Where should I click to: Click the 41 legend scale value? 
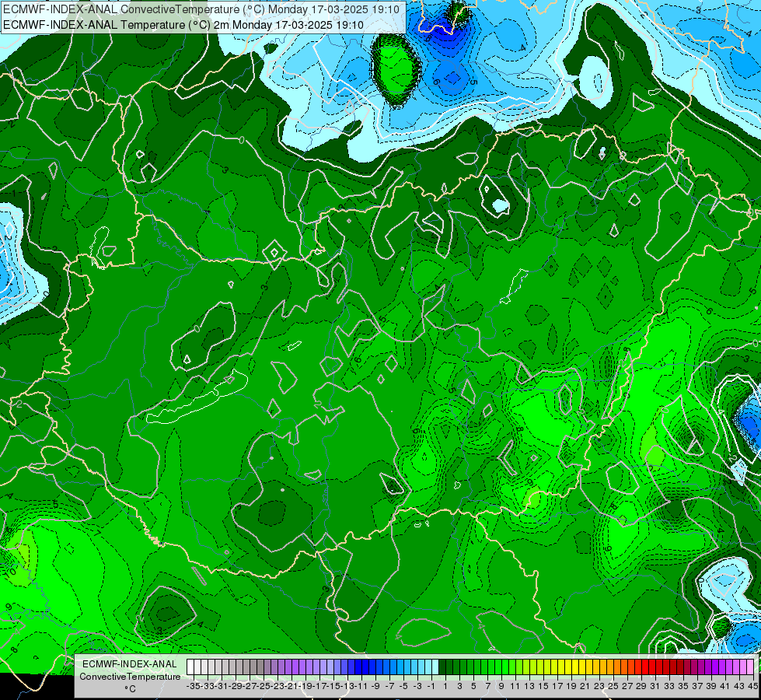coord(725,687)
